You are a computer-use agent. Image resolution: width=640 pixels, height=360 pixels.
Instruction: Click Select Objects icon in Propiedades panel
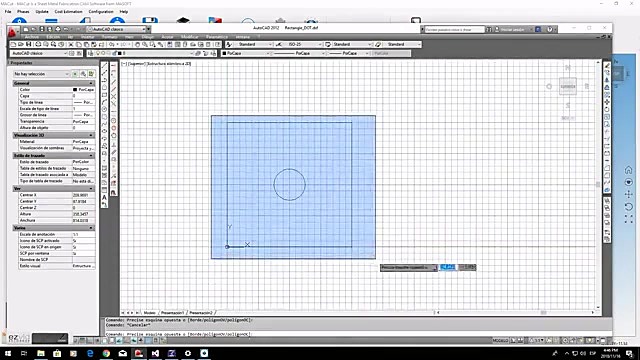click(83, 74)
